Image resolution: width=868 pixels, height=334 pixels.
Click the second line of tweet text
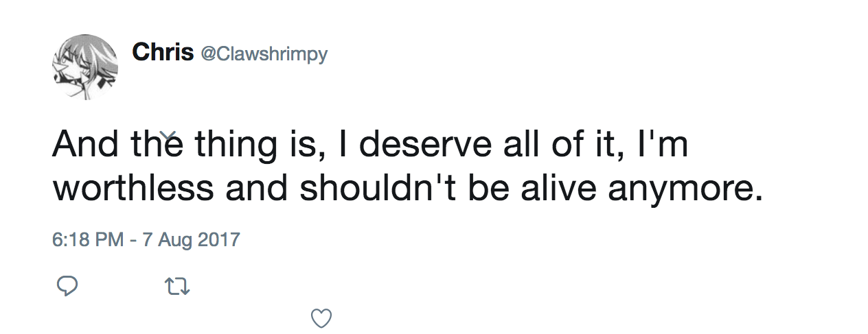point(408,189)
